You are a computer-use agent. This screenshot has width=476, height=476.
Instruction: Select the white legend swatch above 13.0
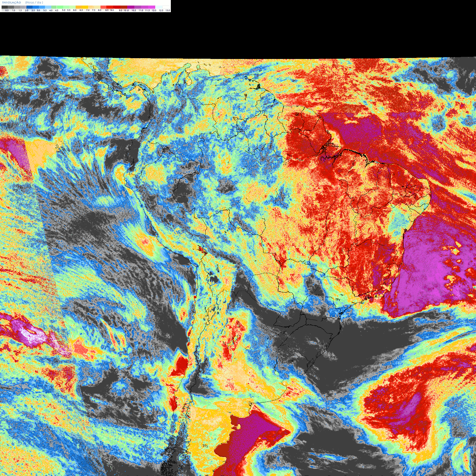tap(166, 7)
